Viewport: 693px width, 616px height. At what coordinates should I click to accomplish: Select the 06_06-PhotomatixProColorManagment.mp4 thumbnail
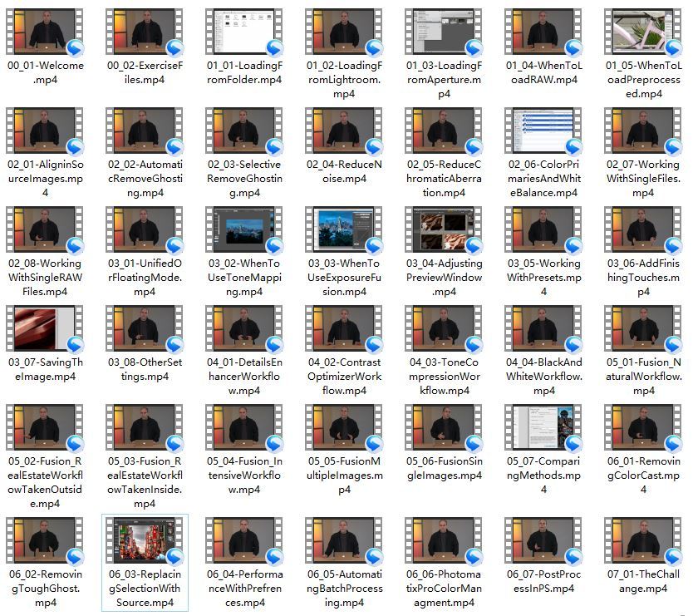(444, 541)
